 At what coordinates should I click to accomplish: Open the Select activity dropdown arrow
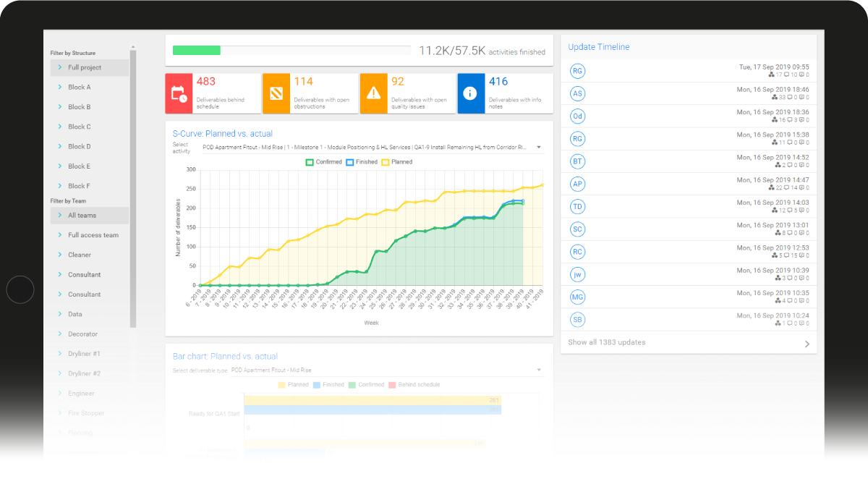pos(538,146)
